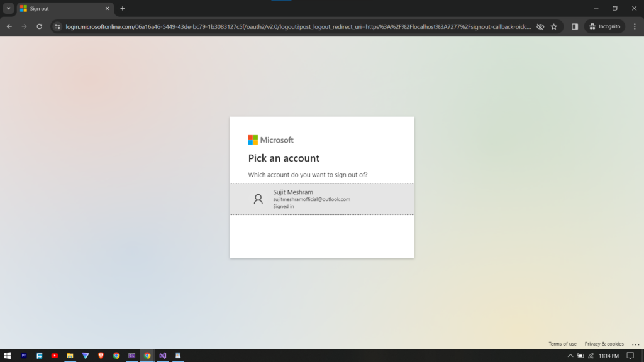Expand the tab search dropdown arrow
The image size is (644, 362).
9,8
